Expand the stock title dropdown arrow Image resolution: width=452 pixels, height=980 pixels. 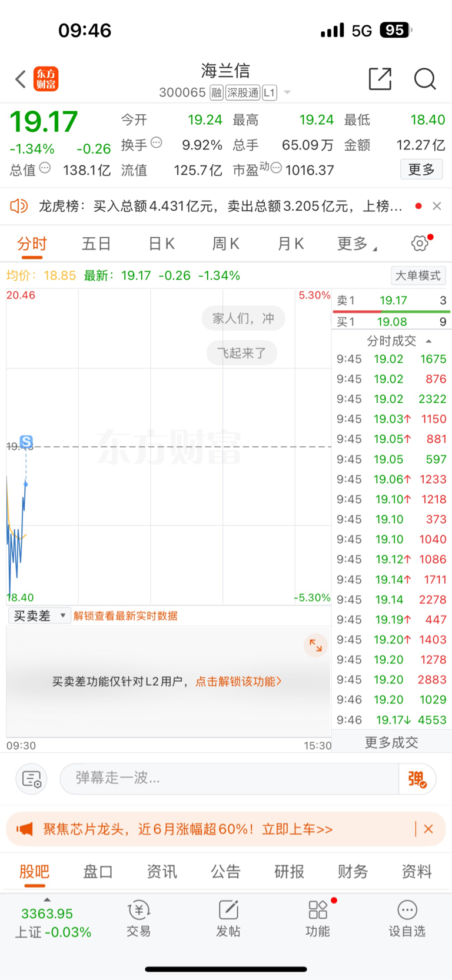point(287,92)
